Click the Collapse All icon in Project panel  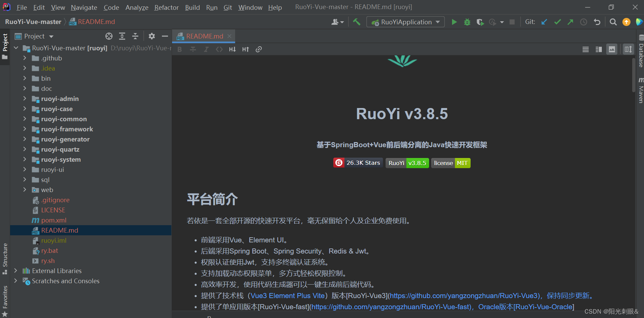(135, 36)
